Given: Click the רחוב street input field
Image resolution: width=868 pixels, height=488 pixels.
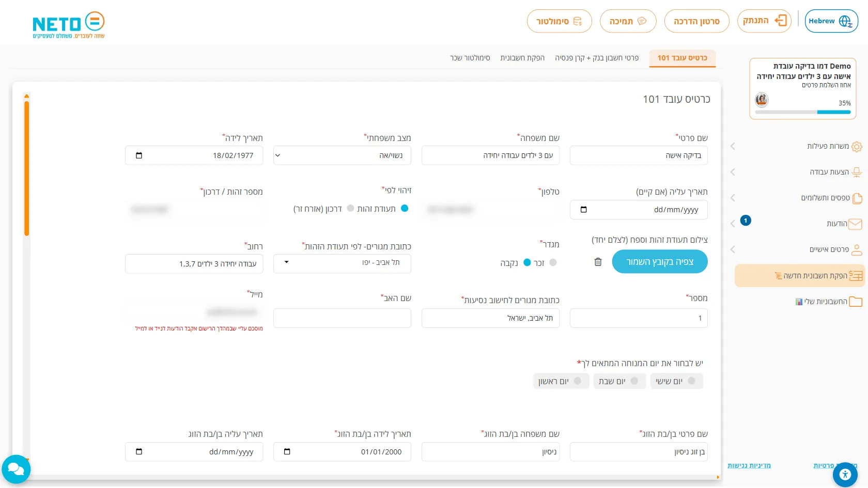Looking at the screenshot, I should click(x=194, y=264).
